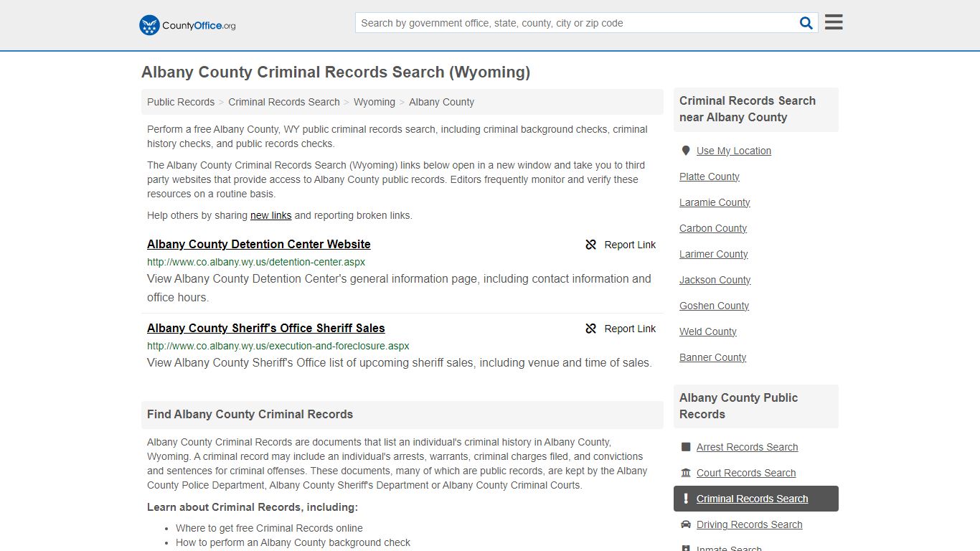Viewport: 980px width, 551px height.
Task: Open the hamburger menu icon
Action: tap(834, 22)
